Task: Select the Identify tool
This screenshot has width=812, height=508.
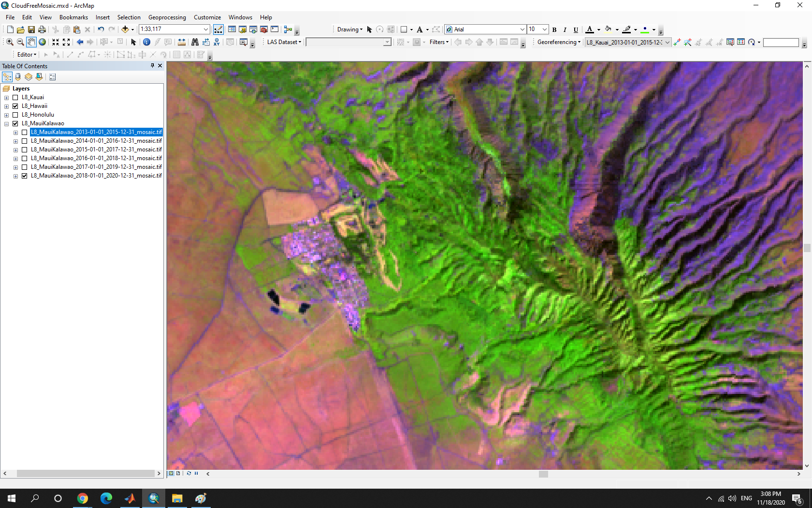Action: point(146,42)
